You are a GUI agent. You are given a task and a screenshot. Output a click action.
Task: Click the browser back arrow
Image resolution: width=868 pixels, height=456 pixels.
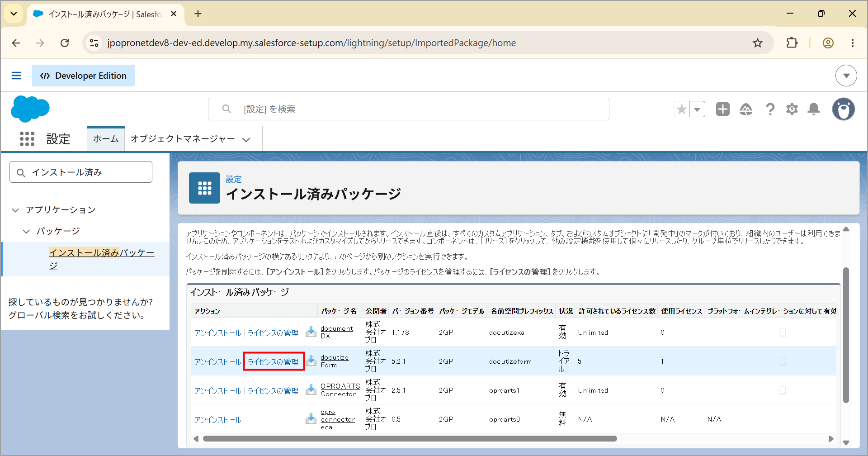click(x=16, y=43)
